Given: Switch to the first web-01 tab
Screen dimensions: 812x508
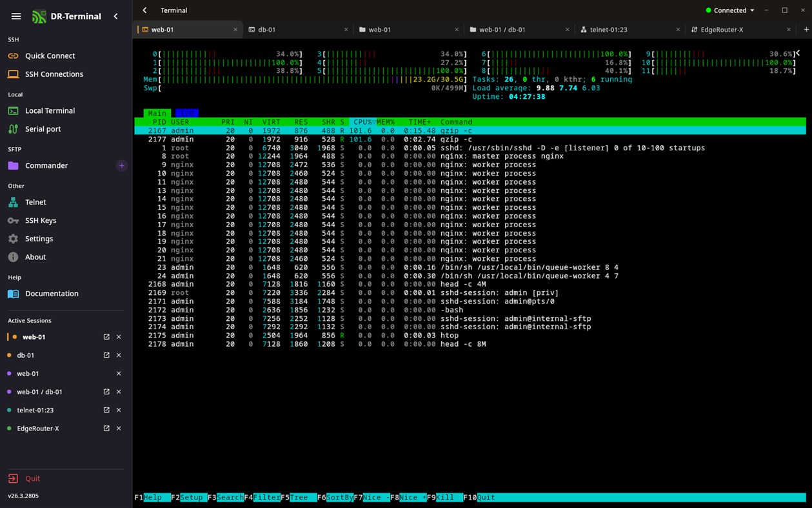Looking at the screenshot, I should 187,30.
